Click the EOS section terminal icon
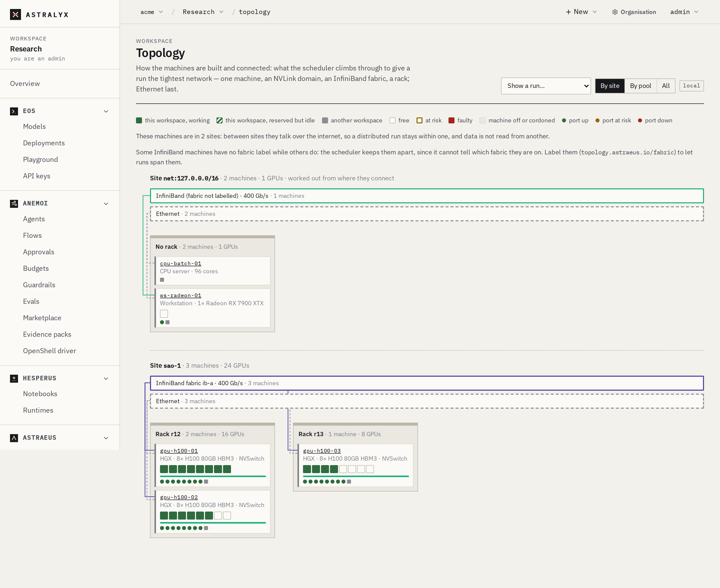 coord(14,111)
